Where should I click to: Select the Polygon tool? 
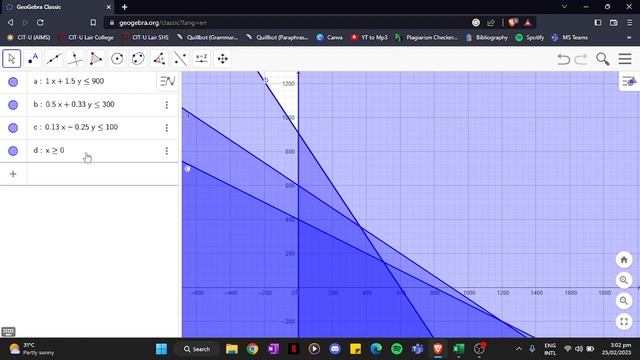click(x=96, y=59)
